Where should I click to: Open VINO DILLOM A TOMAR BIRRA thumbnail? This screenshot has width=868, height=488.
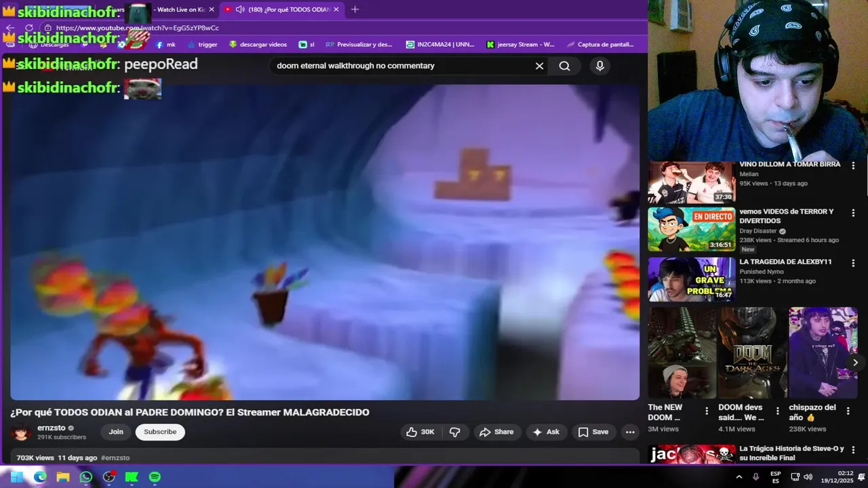click(691, 182)
